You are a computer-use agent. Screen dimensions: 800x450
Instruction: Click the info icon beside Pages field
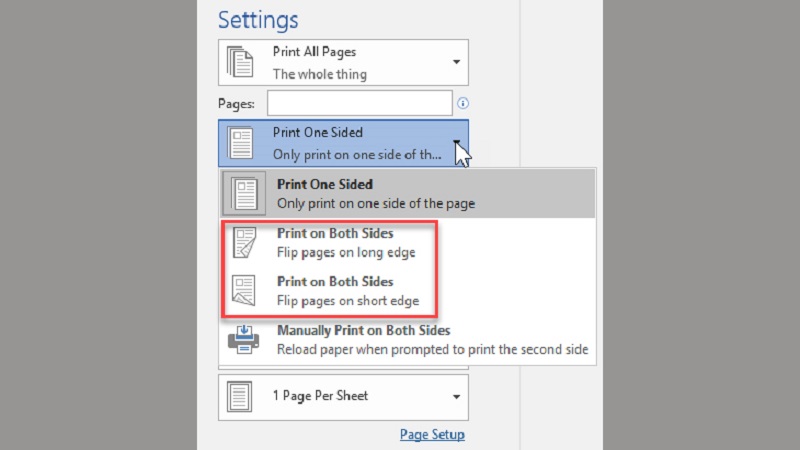point(463,103)
